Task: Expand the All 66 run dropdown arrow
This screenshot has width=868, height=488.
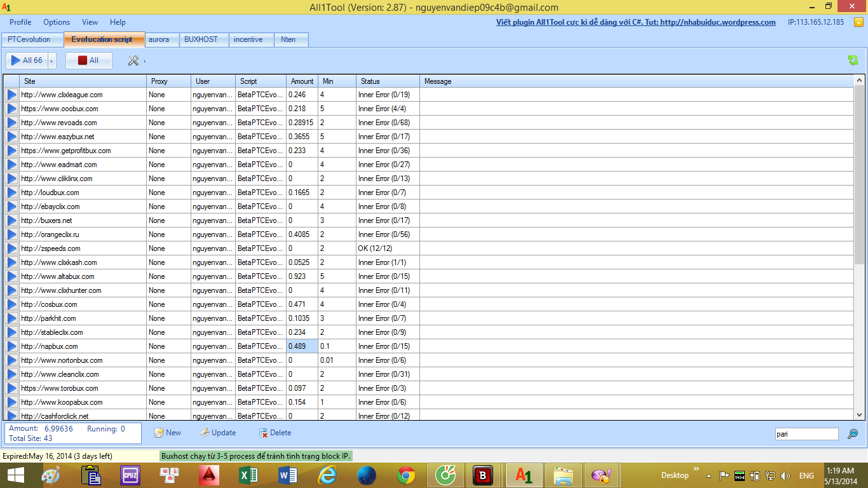Action: pyautogui.click(x=52, y=60)
